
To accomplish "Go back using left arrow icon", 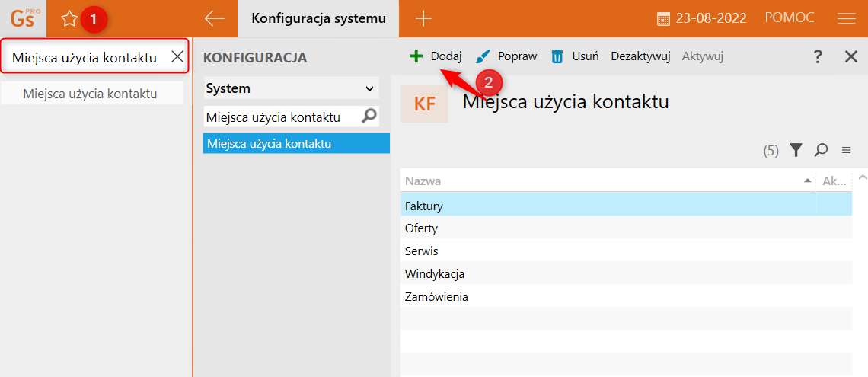I will [x=215, y=19].
